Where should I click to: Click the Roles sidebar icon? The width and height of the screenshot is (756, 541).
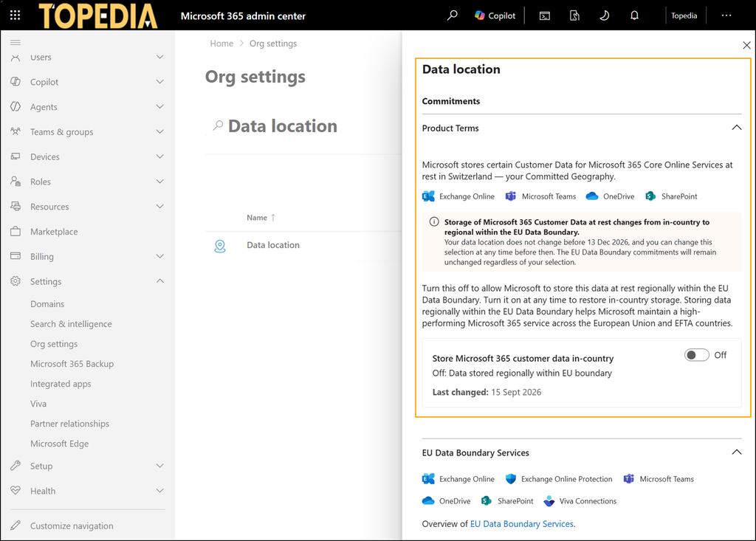coord(16,182)
